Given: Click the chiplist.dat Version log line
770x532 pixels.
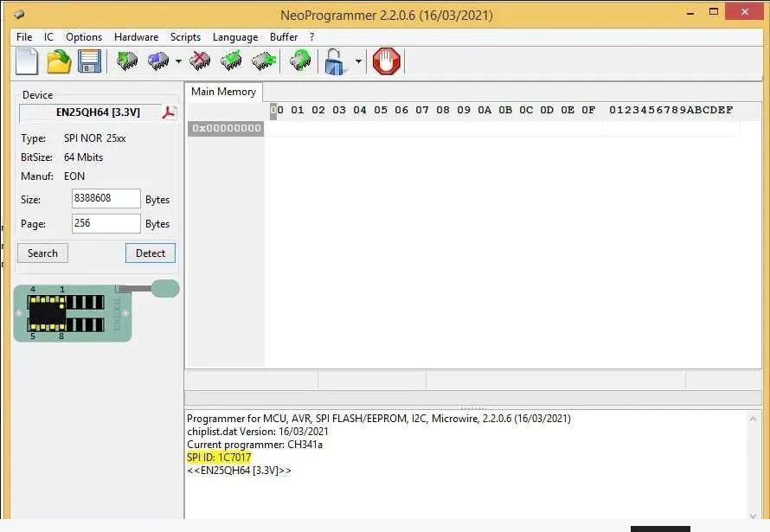Looking at the screenshot, I should point(258,432).
